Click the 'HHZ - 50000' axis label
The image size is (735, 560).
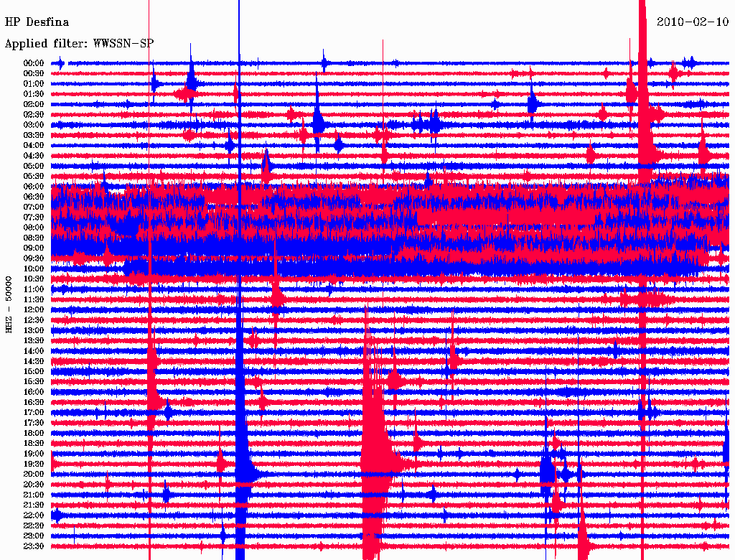pos(9,304)
